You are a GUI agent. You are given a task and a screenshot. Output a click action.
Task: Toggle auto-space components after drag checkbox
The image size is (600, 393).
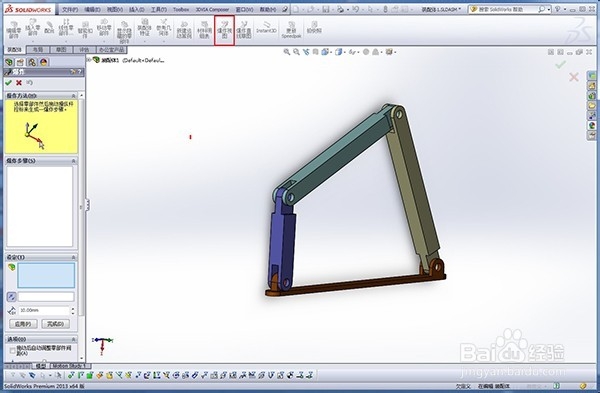pyautogui.click(x=13, y=350)
